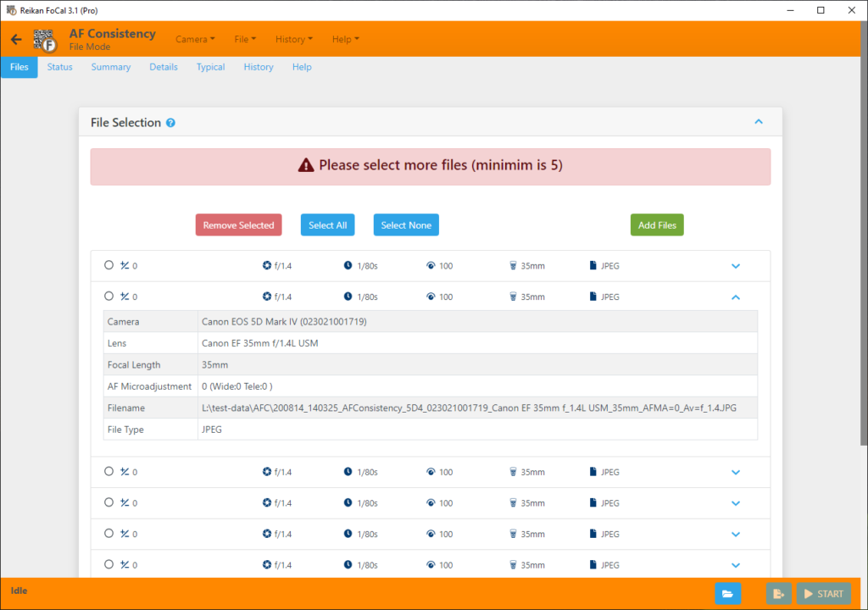Collapse the expanded file row with the up chevron
The image size is (868, 610).
(x=736, y=297)
